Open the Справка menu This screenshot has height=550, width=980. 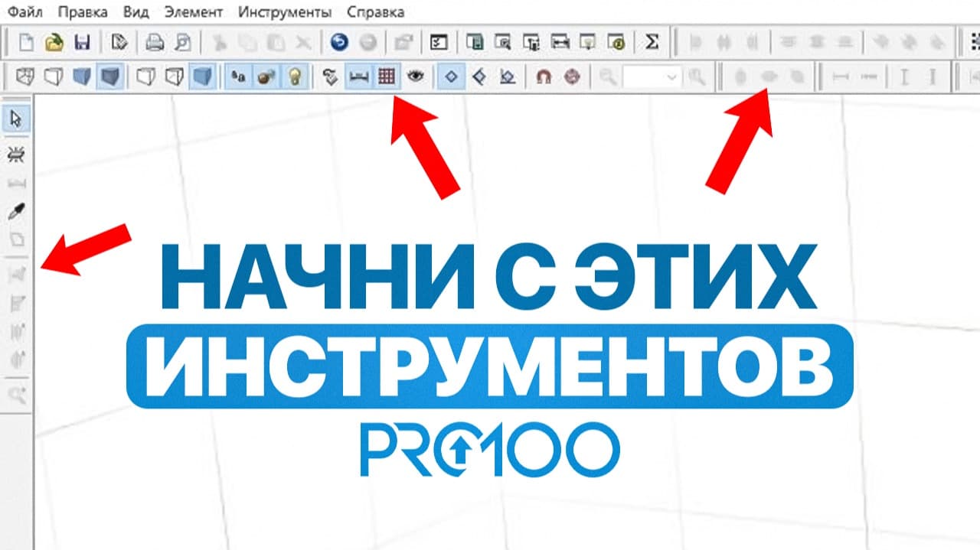375,12
